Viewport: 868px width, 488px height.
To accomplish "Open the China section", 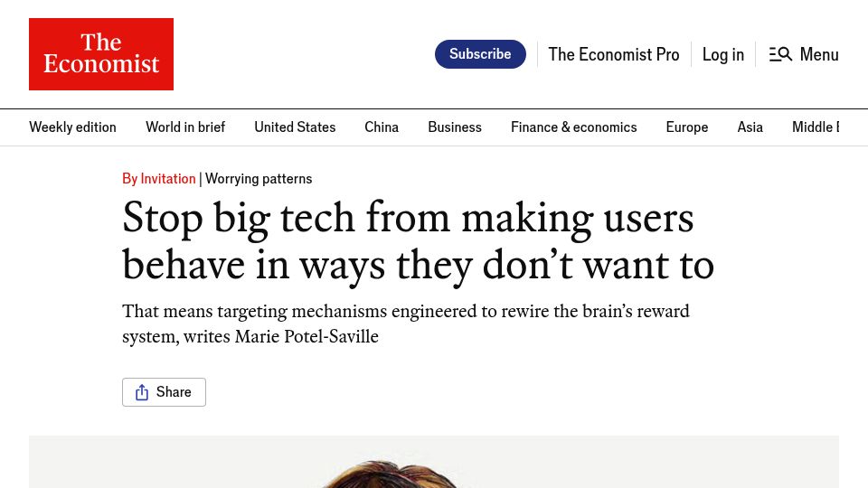I will click(x=382, y=127).
